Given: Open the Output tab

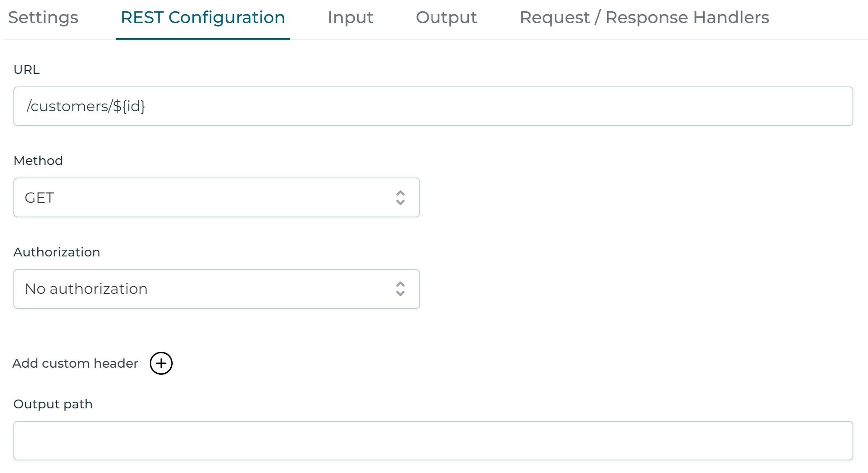Looking at the screenshot, I should [446, 18].
